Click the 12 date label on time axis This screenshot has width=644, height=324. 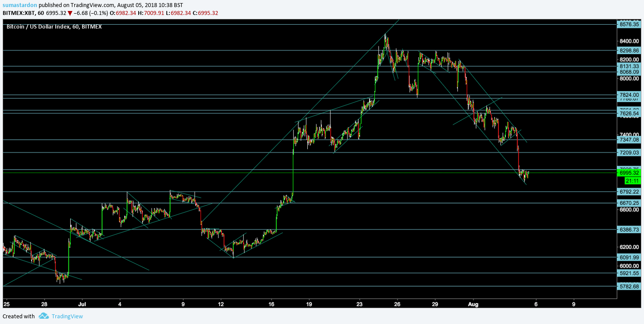coord(221,304)
